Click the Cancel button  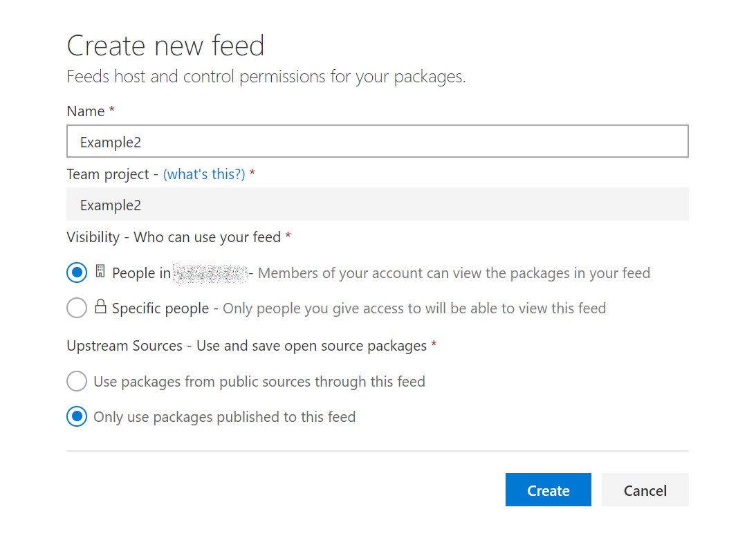[645, 490]
